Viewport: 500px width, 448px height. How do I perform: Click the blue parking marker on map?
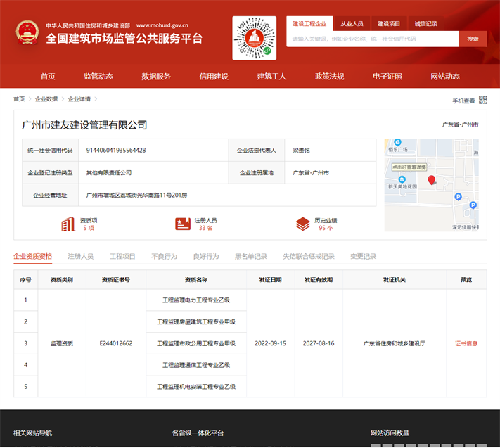[x=459, y=197]
